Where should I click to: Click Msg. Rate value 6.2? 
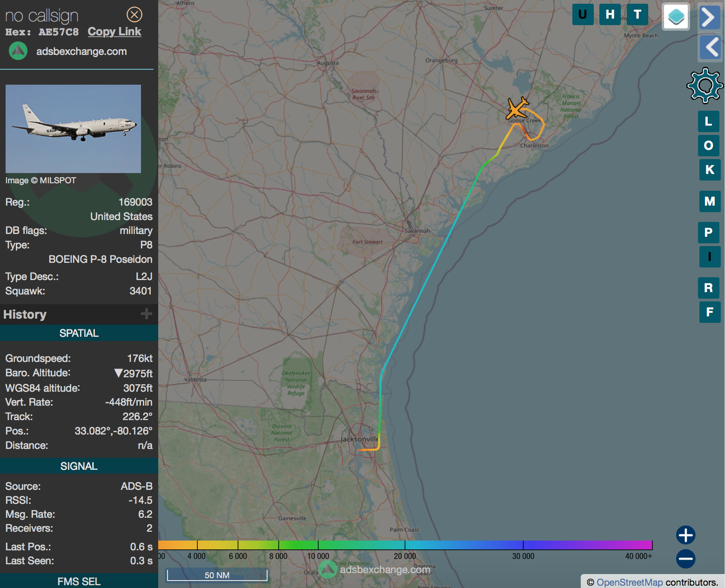145,514
